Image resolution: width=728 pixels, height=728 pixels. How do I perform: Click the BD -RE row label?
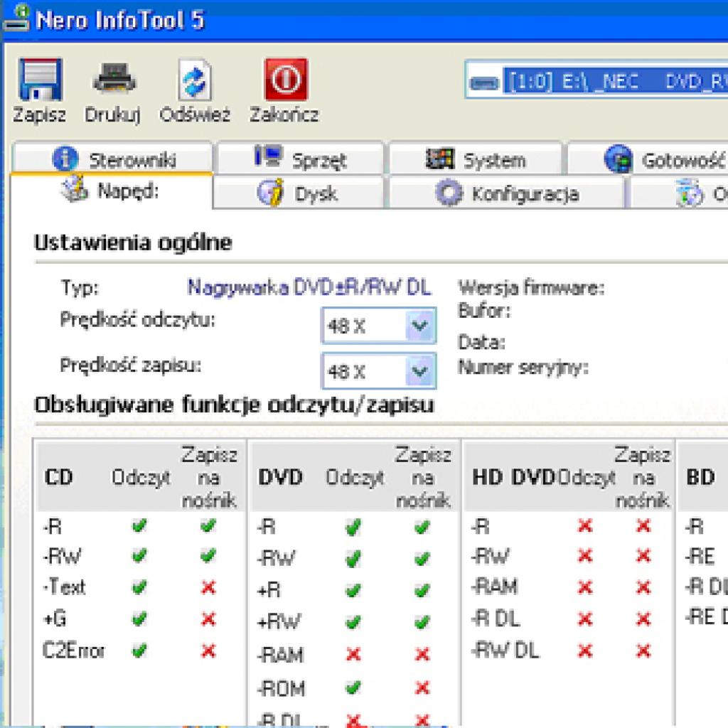[x=700, y=556]
